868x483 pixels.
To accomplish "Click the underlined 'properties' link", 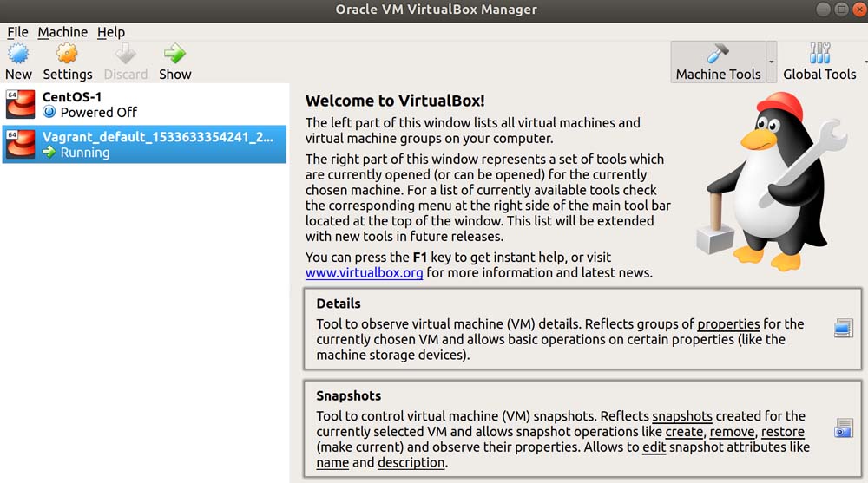I will tap(728, 324).
